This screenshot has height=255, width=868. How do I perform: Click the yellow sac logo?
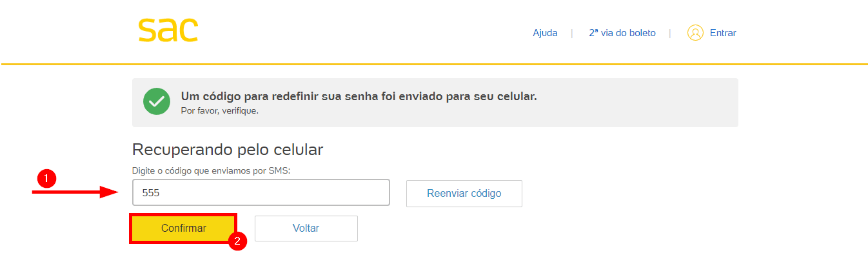[x=168, y=30]
